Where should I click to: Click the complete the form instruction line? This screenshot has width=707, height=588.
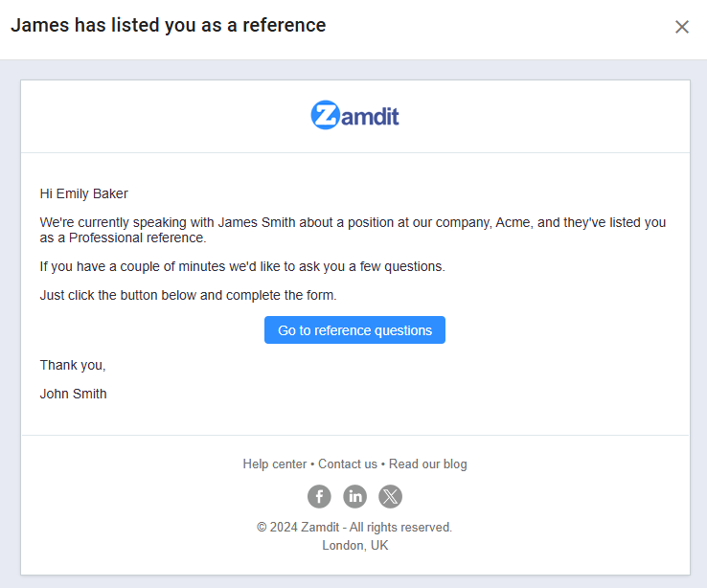[x=189, y=295]
